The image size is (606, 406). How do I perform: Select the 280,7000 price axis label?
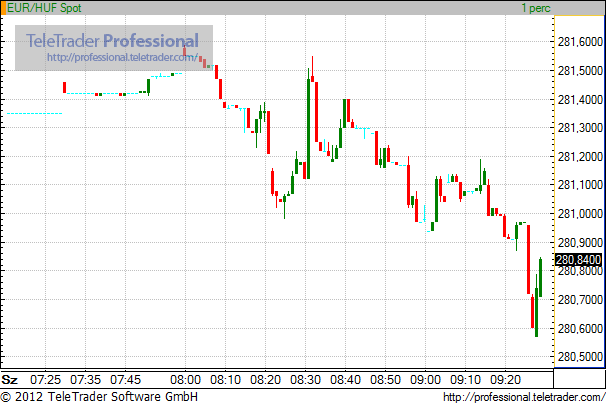[580, 299]
